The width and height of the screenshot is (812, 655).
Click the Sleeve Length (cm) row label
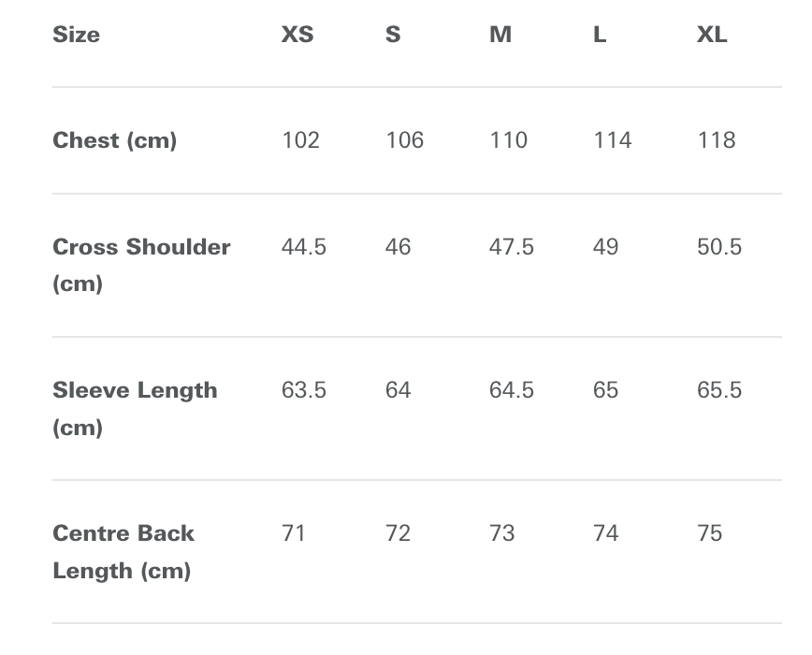135,409
